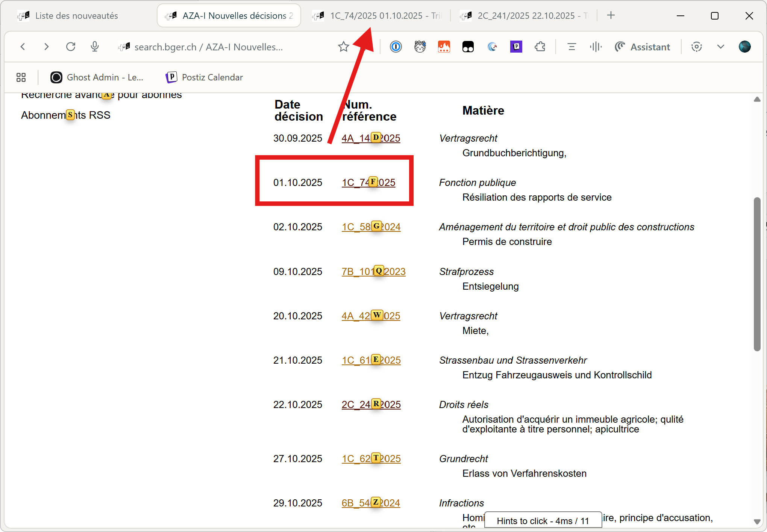Click the scroll down arrow of scrollbar
767x532 pixels.
tap(757, 521)
